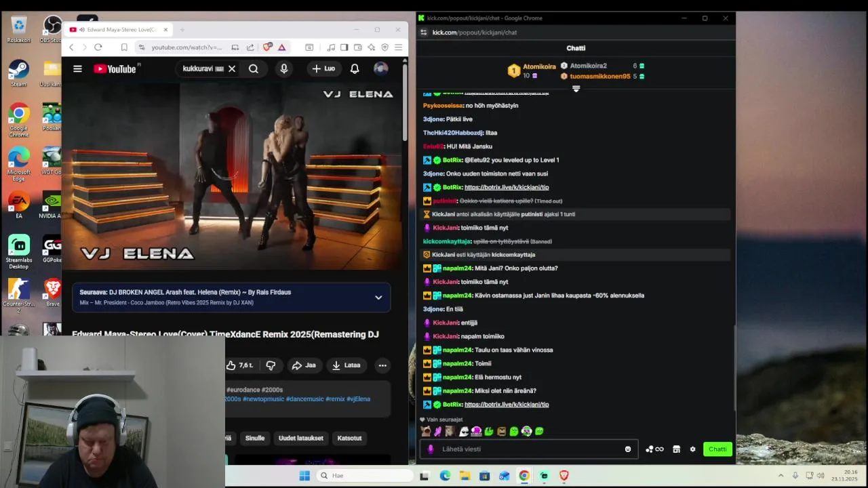Image resolution: width=868 pixels, height=488 pixels.
Task: Share this page from address bar
Action: coord(250,47)
